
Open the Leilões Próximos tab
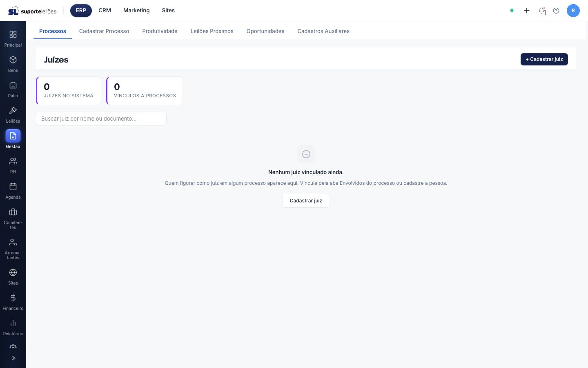(x=212, y=31)
